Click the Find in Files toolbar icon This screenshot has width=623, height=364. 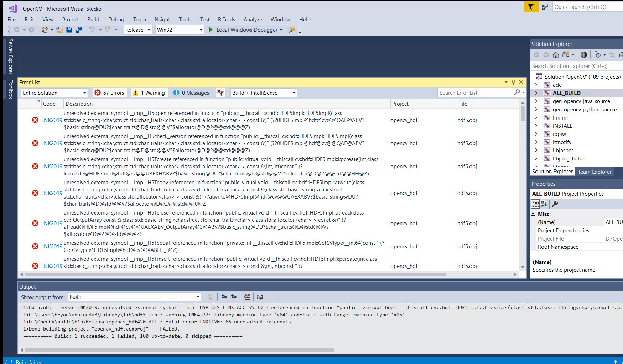click(x=292, y=30)
